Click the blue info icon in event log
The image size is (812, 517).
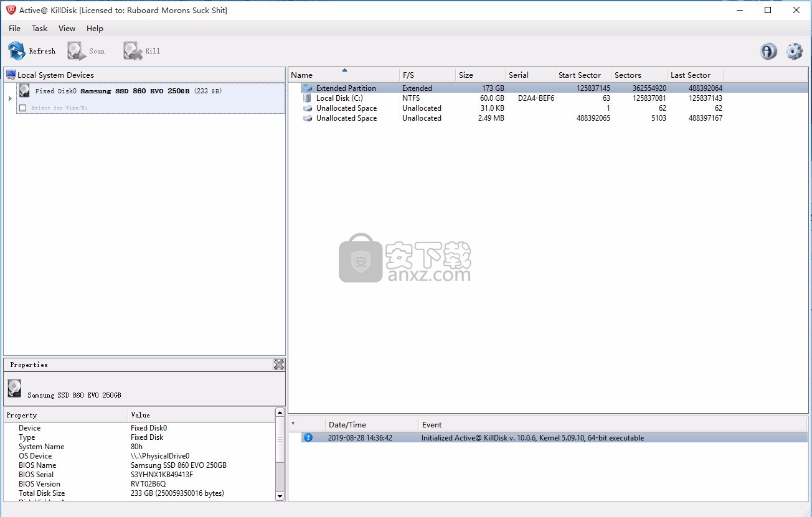(x=308, y=437)
